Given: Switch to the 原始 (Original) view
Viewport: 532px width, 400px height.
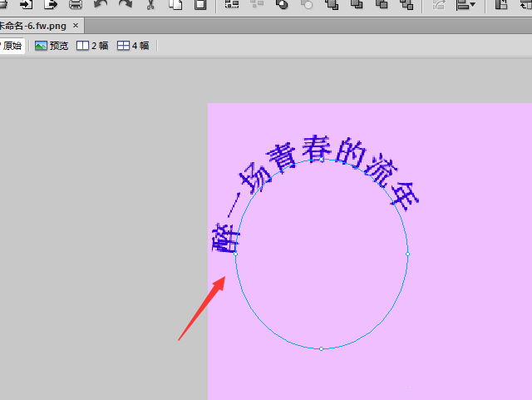Looking at the screenshot, I should coord(12,46).
